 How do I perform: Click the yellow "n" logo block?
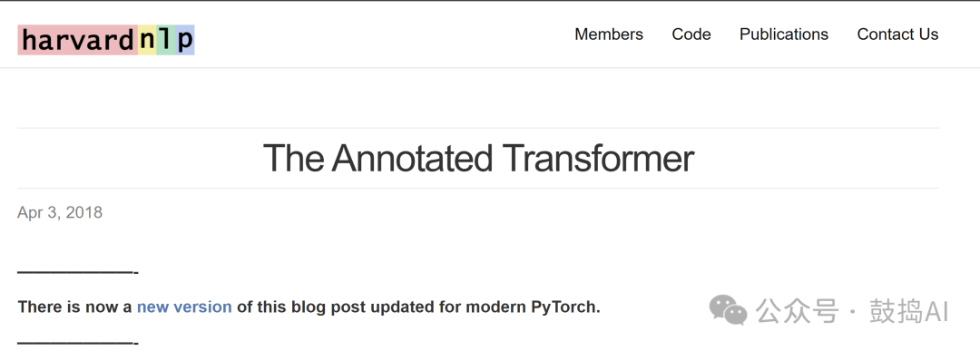147,40
